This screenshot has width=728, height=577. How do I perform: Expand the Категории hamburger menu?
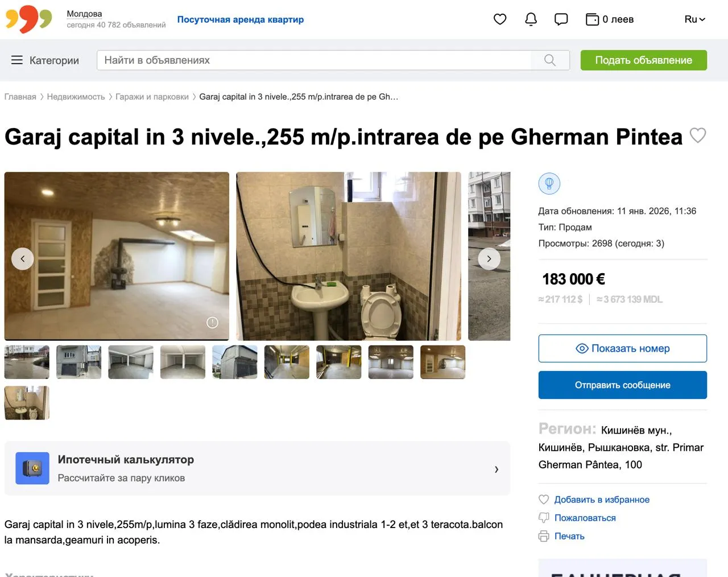(45, 60)
